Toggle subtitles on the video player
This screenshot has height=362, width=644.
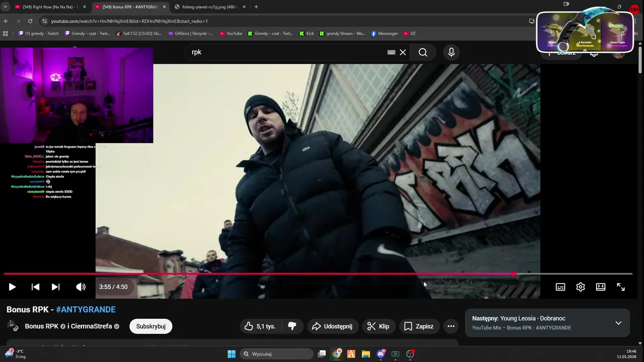click(x=560, y=287)
